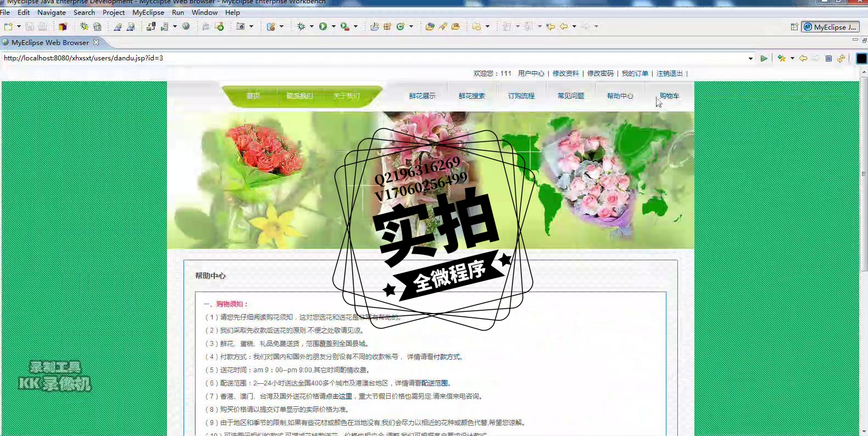Screen dimensions: 868x436
Task: Click the snapshot camera toolbar icon
Action: point(240,26)
